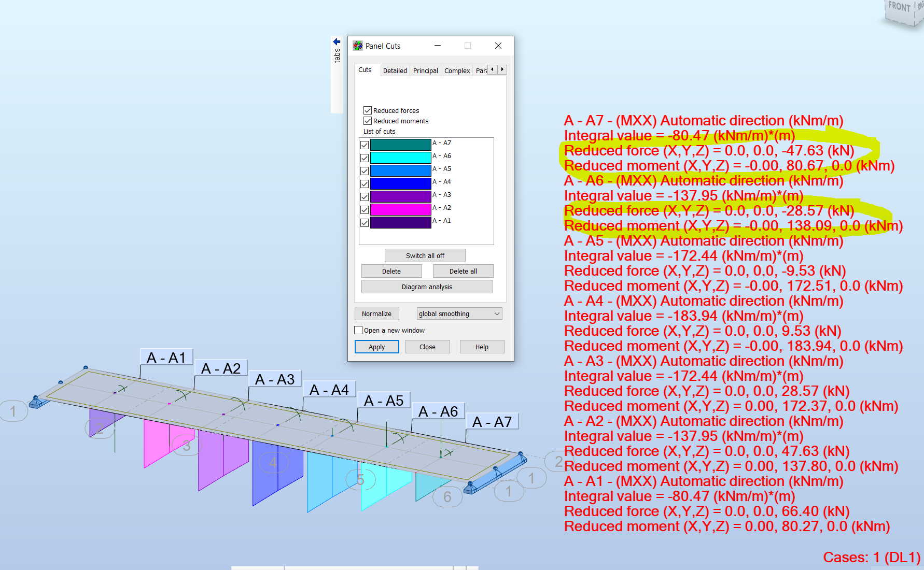The width and height of the screenshot is (924, 570).
Task: Uncheck the Reduced forces option
Action: coord(368,110)
